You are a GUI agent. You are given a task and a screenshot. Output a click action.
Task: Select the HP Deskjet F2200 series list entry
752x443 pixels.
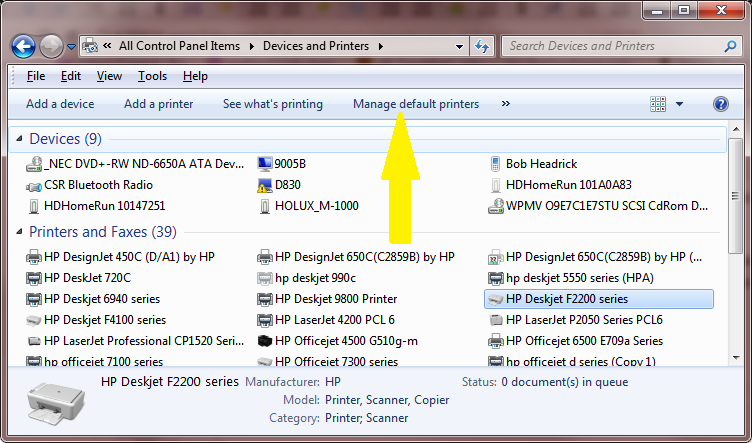click(599, 299)
